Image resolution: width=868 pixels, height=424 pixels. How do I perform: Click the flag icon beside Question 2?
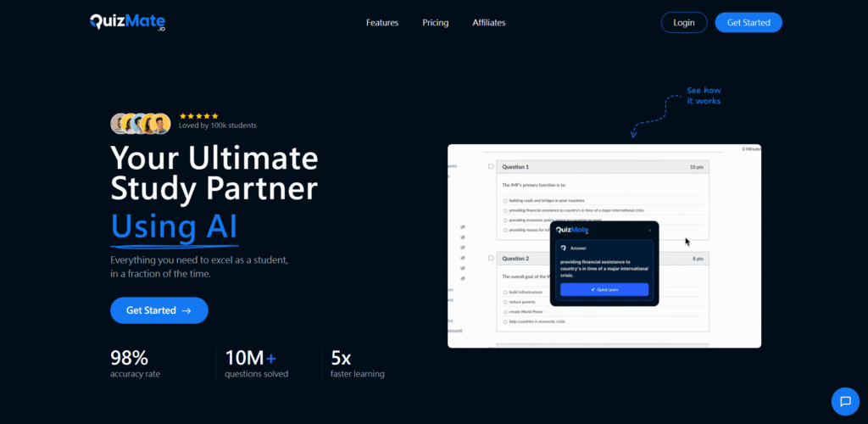coord(491,258)
